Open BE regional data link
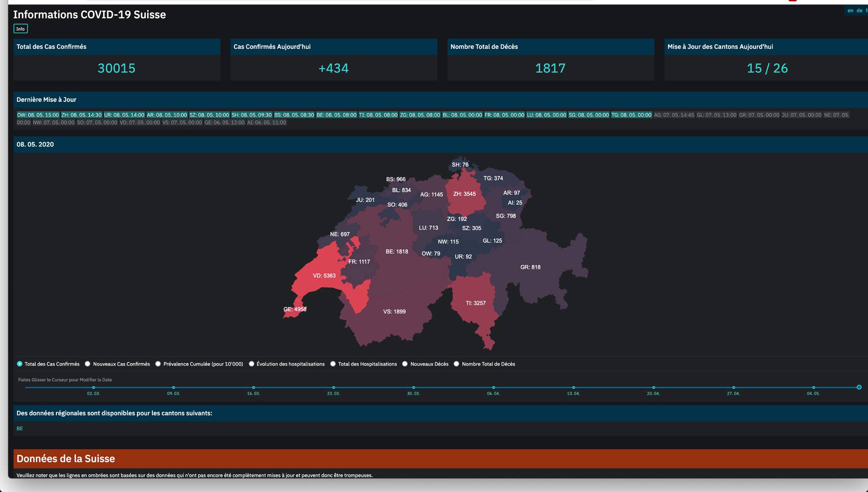Viewport: 868px width, 492px height. tap(19, 428)
